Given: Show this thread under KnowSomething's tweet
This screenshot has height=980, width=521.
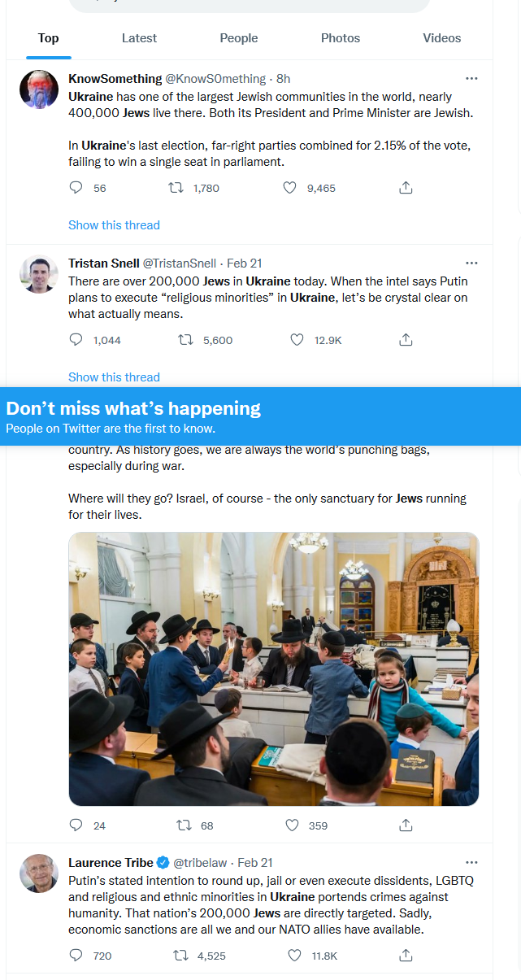Looking at the screenshot, I should click(114, 225).
